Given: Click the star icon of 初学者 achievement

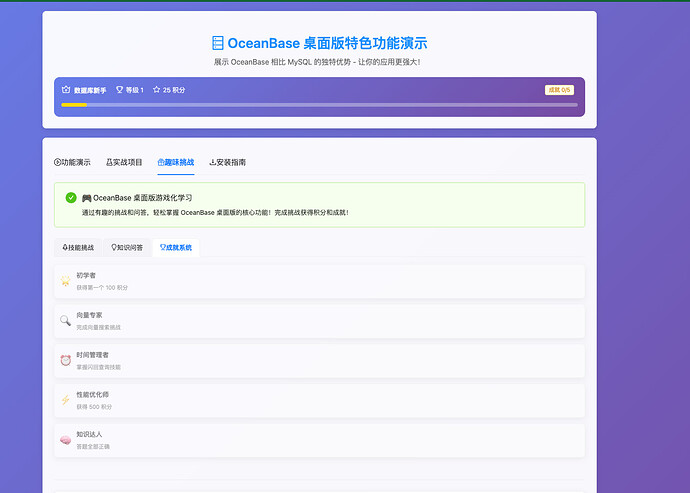Looking at the screenshot, I should click(66, 281).
